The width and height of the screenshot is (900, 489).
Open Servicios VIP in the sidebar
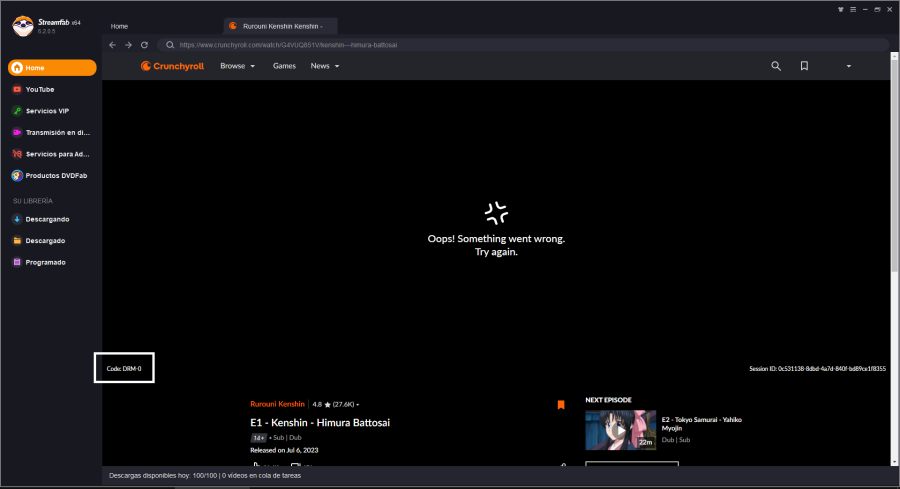pos(40,111)
